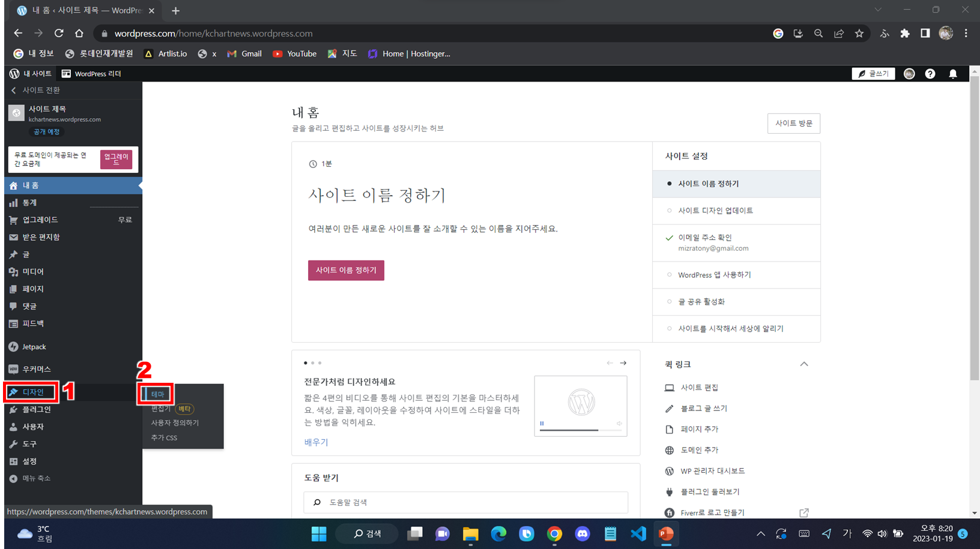The height and width of the screenshot is (549, 980).
Task: Open WordPress 리더 in admin bar
Action: coord(91,74)
